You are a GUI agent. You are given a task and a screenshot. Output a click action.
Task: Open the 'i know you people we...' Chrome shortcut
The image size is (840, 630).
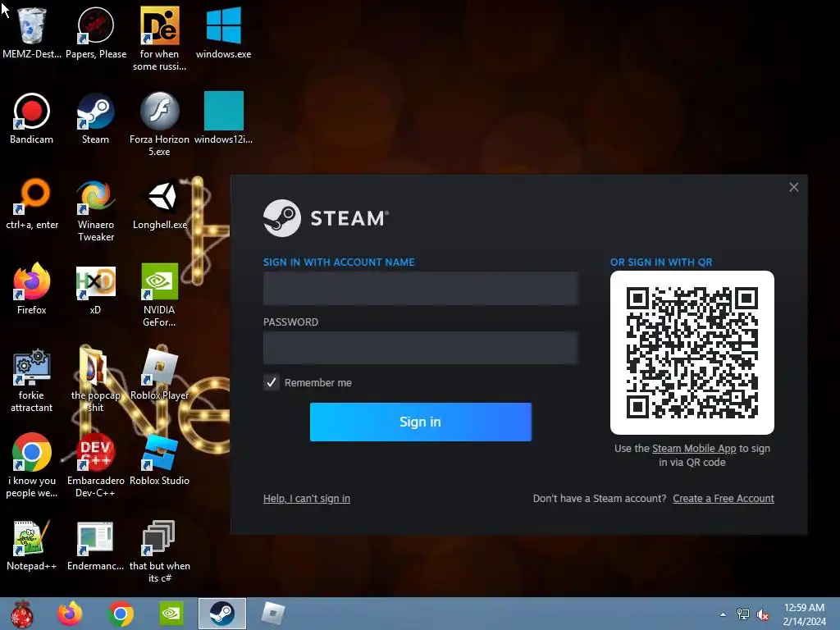click(32, 465)
